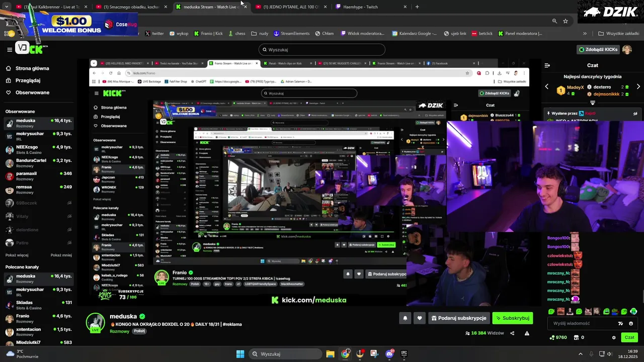Image resolution: width=644 pixels, height=362 pixels.
Task: Open a new browser tab
Action: coord(417,7)
